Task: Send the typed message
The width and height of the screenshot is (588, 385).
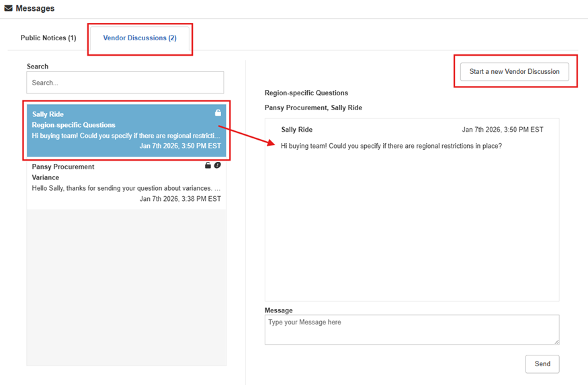Action: coord(542,364)
